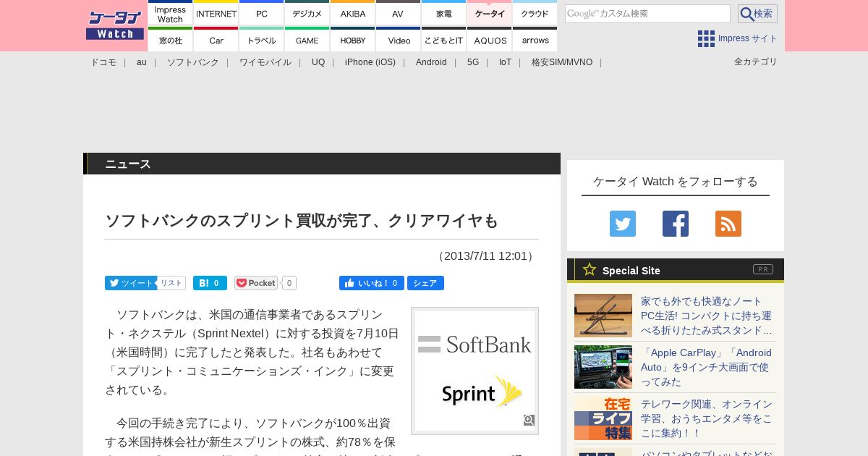Image resolution: width=868 pixels, height=456 pixels.
Task: Go to au category
Action: [142, 62]
